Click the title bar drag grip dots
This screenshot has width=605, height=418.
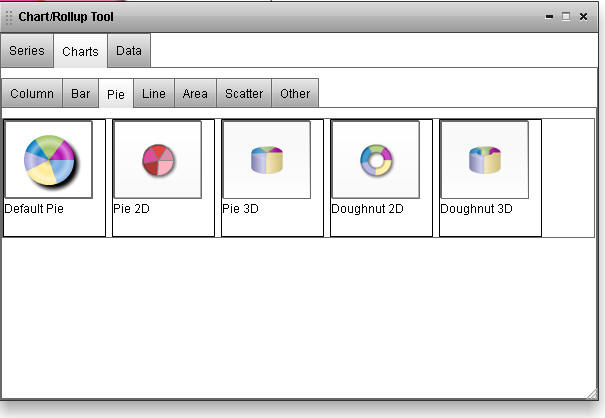pos(9,17)
